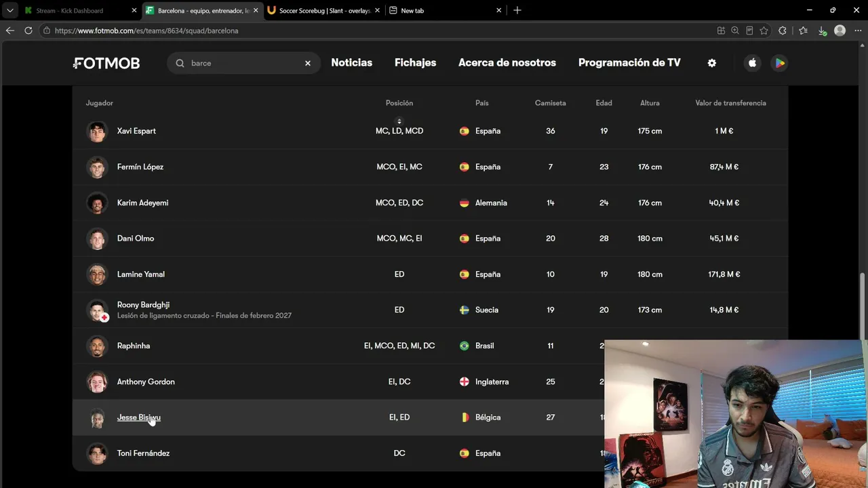Image resolution: width=868 pixels, height=488 pixels.
Task: Sort squad by Posición column
Action: click(399, 103)
